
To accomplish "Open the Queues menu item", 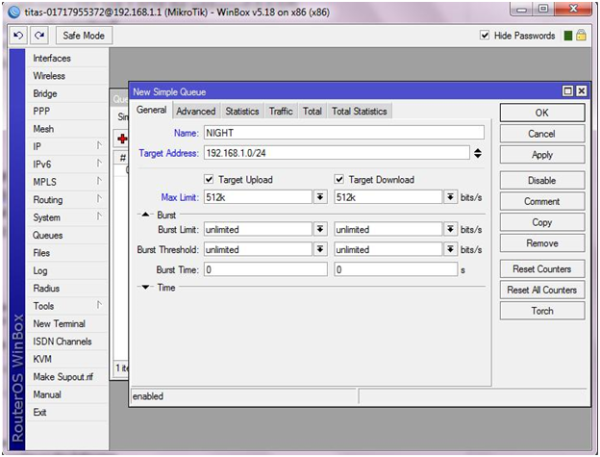I will pos(48,235).
